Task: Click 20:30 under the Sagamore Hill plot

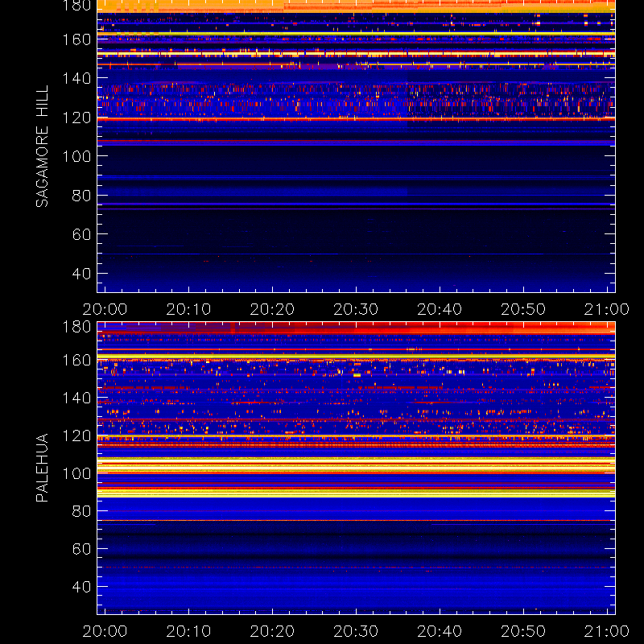Action: (356, 309)
